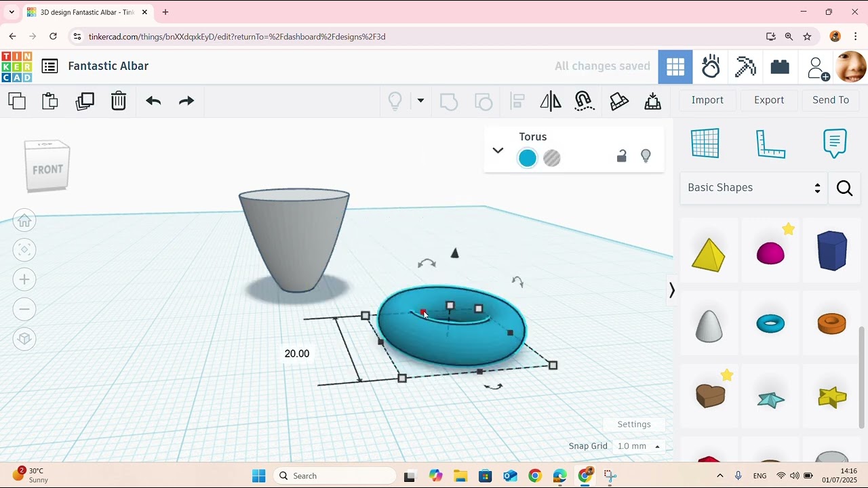868x488 pixels.
Task: Open the workplane Settings
Action: coord(634,424)
